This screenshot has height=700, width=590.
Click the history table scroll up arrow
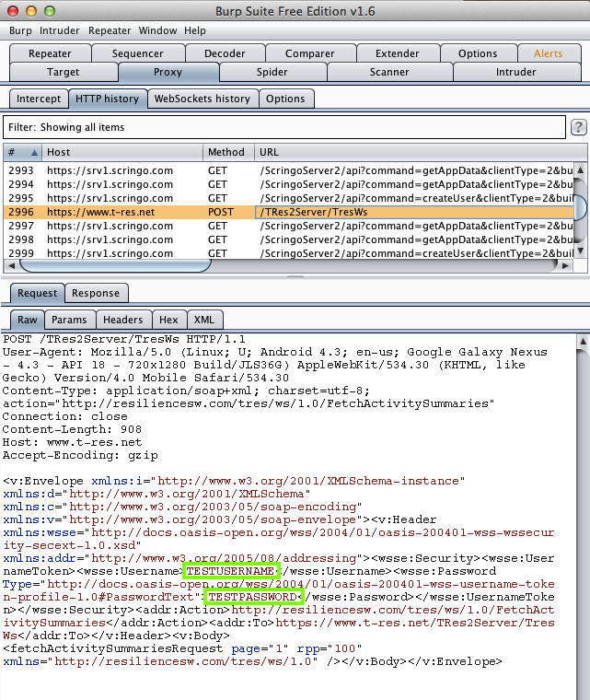(x=580, y=169)
